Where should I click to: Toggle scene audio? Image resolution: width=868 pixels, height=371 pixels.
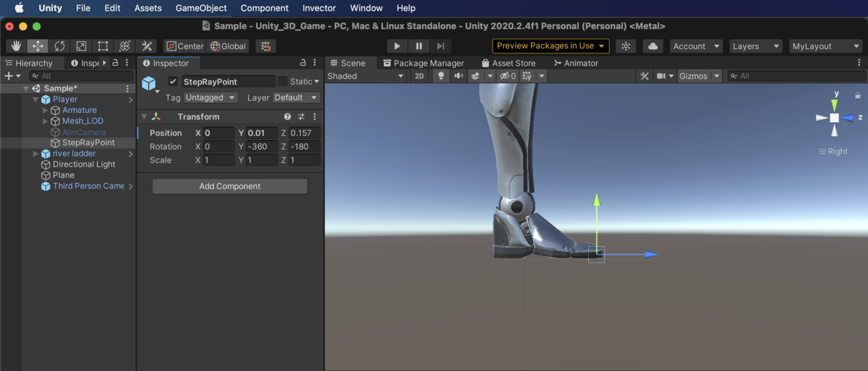coord(458,76)
